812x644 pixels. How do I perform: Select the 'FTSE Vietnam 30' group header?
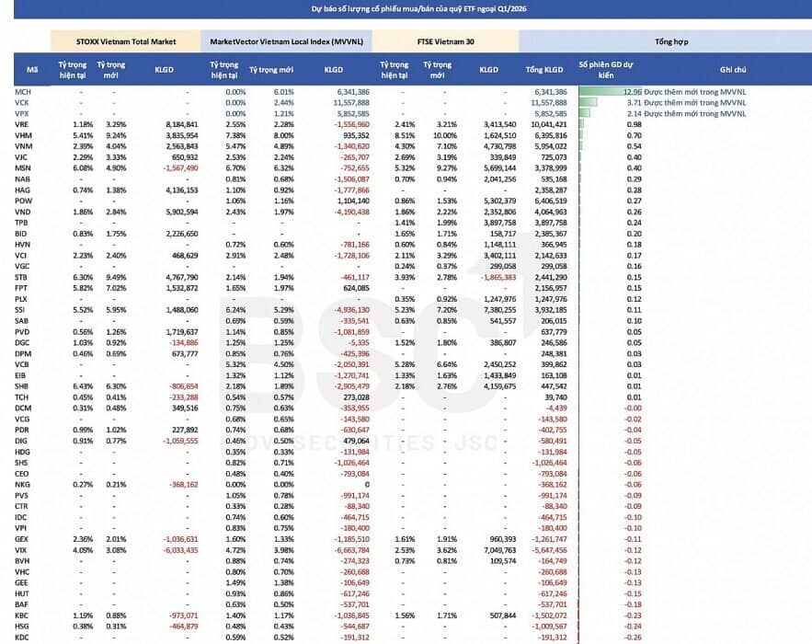tap(445, 41)
